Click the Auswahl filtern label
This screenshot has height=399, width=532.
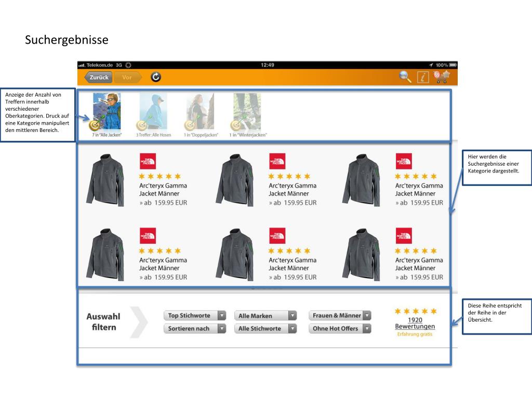(x=103, y=322)
